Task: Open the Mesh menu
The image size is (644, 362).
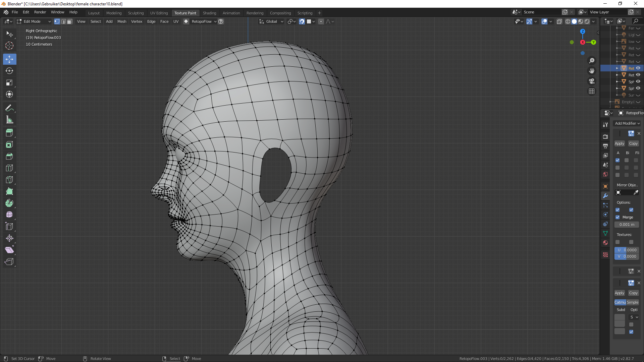Action: click(x=121, y=21)
